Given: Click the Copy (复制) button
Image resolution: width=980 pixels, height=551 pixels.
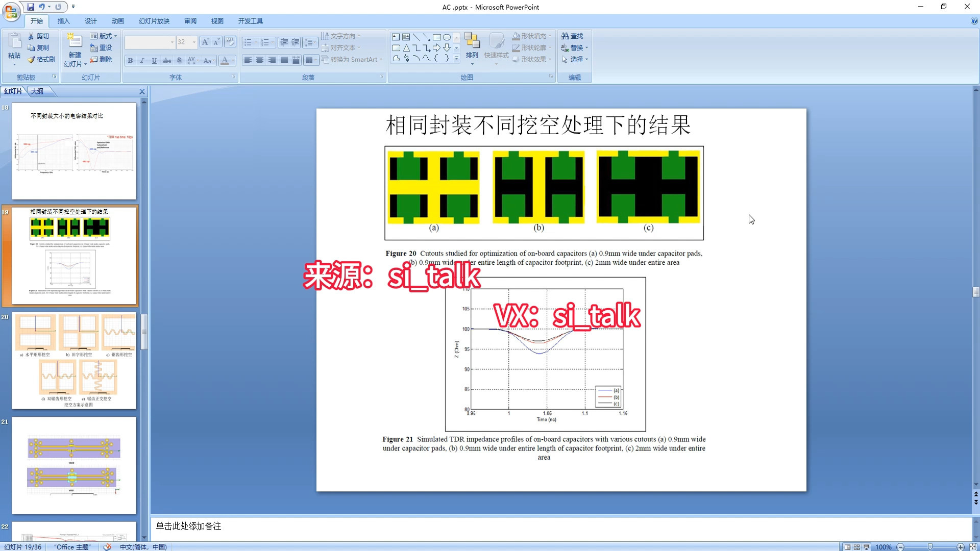Looking at the screenshot, I should [x=39, y=47].
